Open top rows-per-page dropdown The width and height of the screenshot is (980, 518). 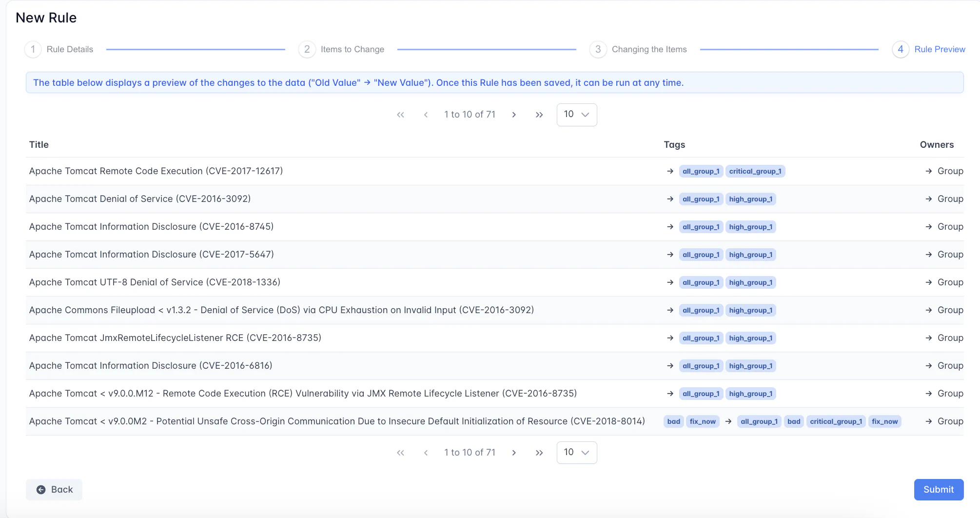click(576, 115)
